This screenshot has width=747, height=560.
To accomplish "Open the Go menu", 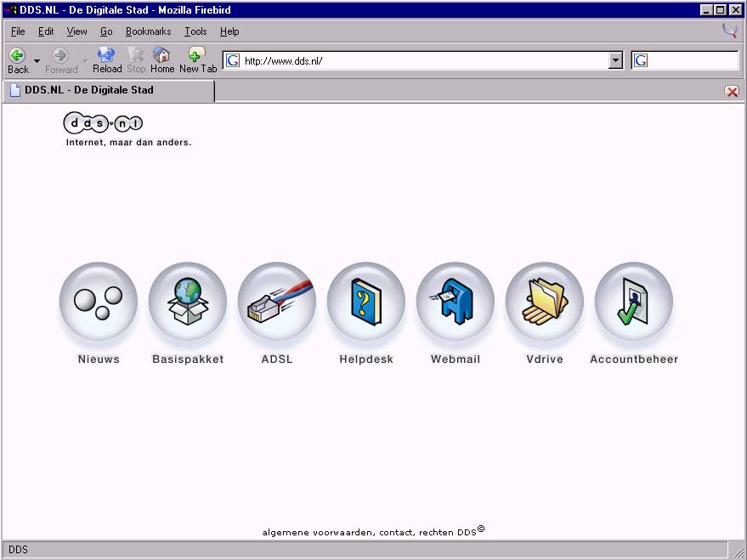I will [106, 31].
